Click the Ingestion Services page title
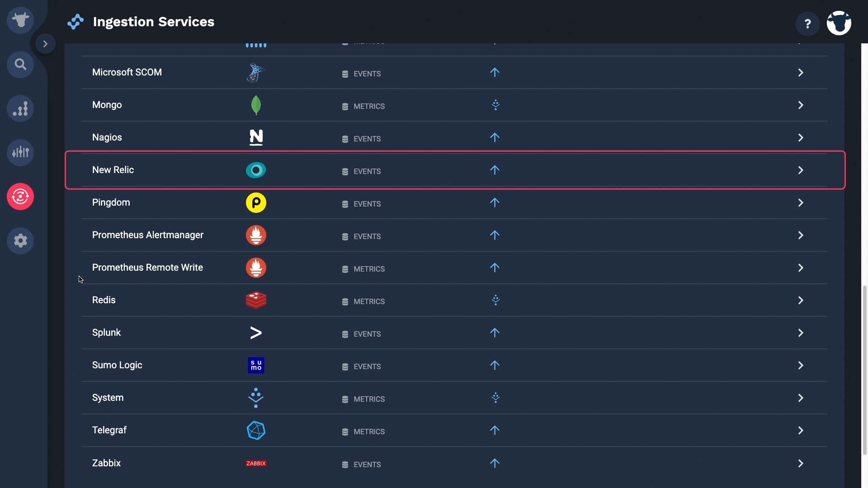Screen dimensions: 868x488 click(x=154, y=22)
